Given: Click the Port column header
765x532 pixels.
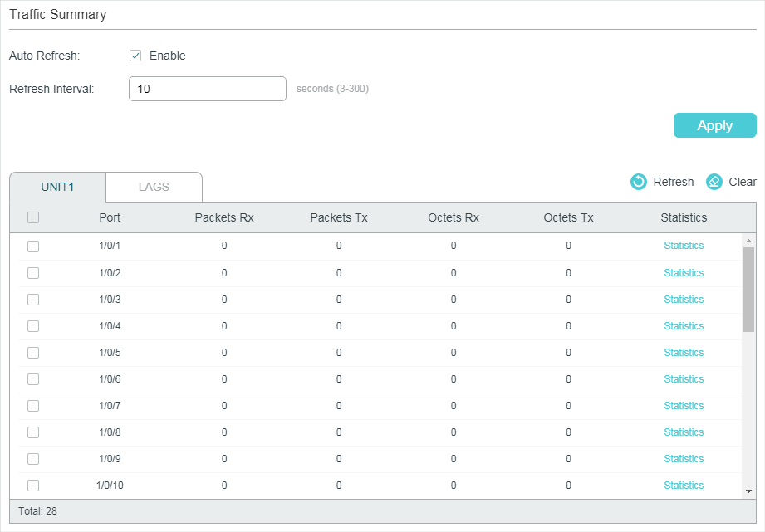Looking at the screenshot, I should click(110, 217).
